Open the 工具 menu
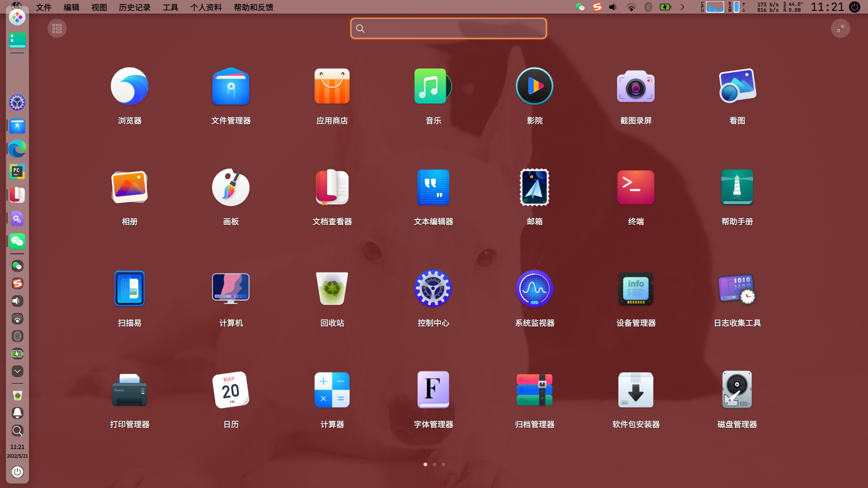 (171, 7)
